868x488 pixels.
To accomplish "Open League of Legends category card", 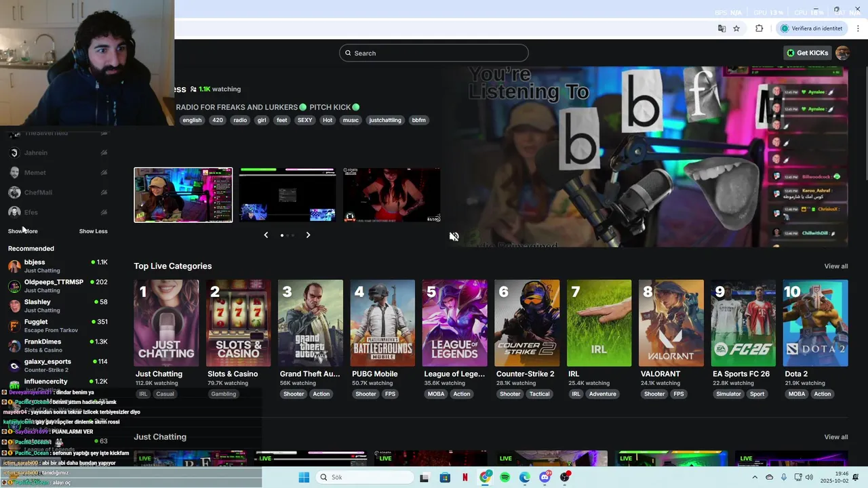I will pos(454,323).
